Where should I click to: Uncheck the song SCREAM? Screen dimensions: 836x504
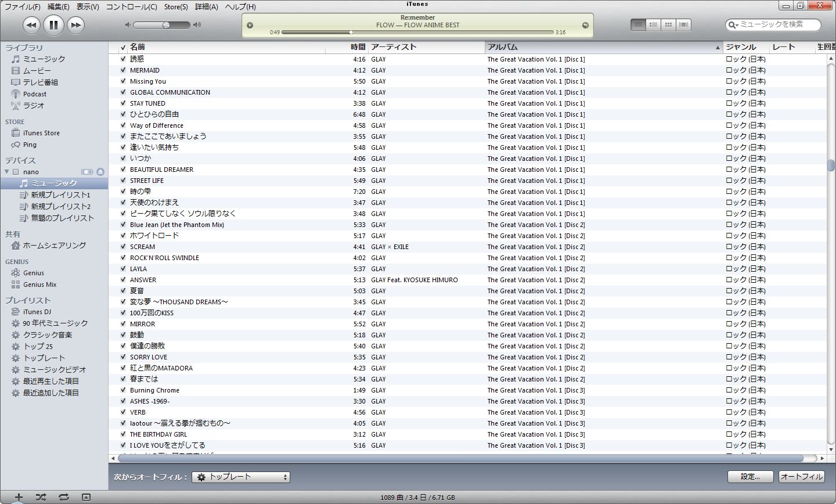click(123, 247)
